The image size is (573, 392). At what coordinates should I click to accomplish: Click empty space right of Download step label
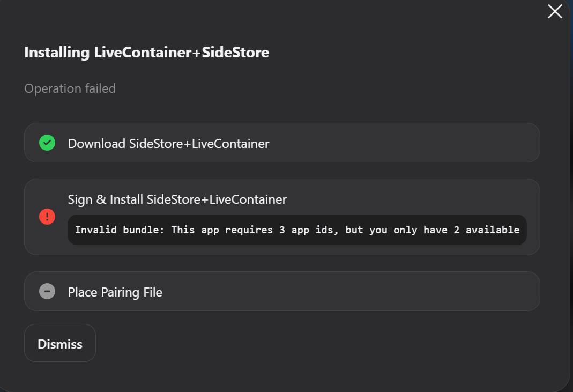pyautogui.click(x=402, y=144)
